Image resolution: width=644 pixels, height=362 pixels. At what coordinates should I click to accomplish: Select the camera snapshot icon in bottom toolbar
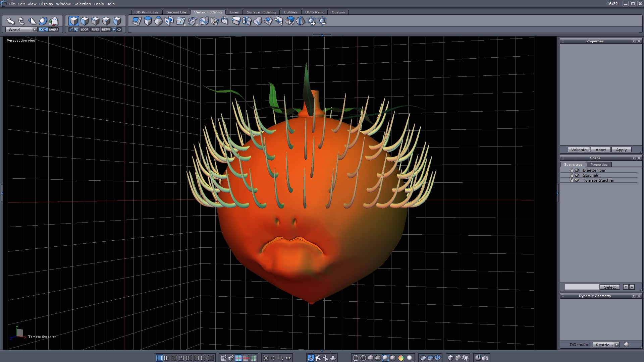485,358
